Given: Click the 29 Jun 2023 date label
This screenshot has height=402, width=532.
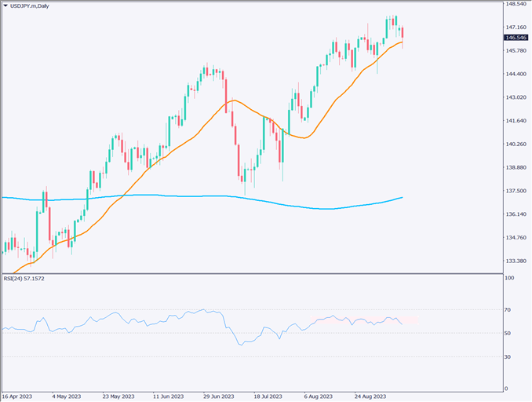Looking at the screenshot, I should point(219,397).
